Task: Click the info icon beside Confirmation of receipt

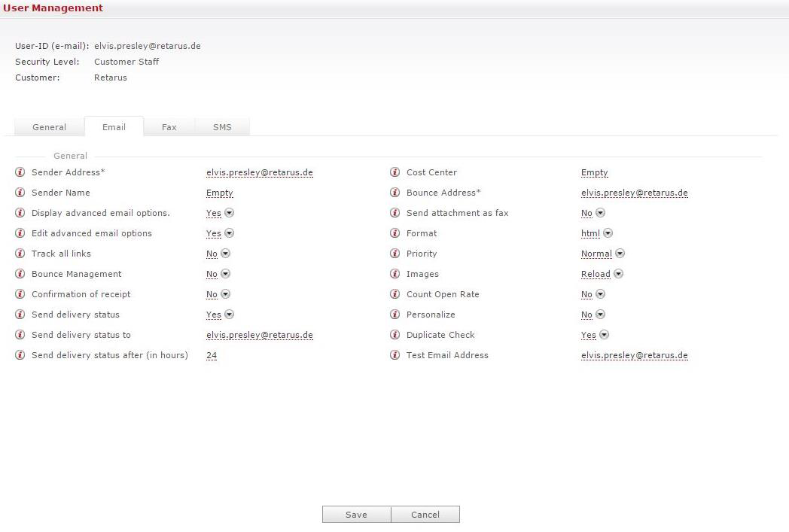Action: coord(20,294)
